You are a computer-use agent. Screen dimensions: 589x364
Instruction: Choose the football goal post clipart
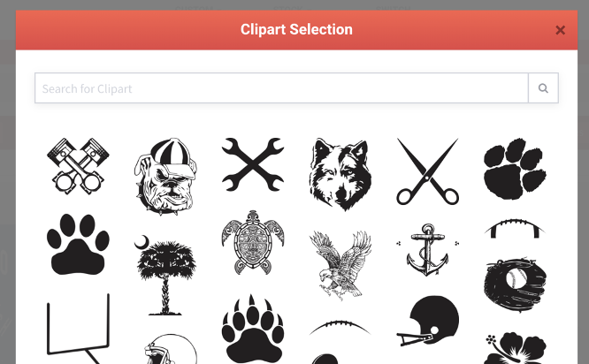pyautogui.click(x=78, y=329)
